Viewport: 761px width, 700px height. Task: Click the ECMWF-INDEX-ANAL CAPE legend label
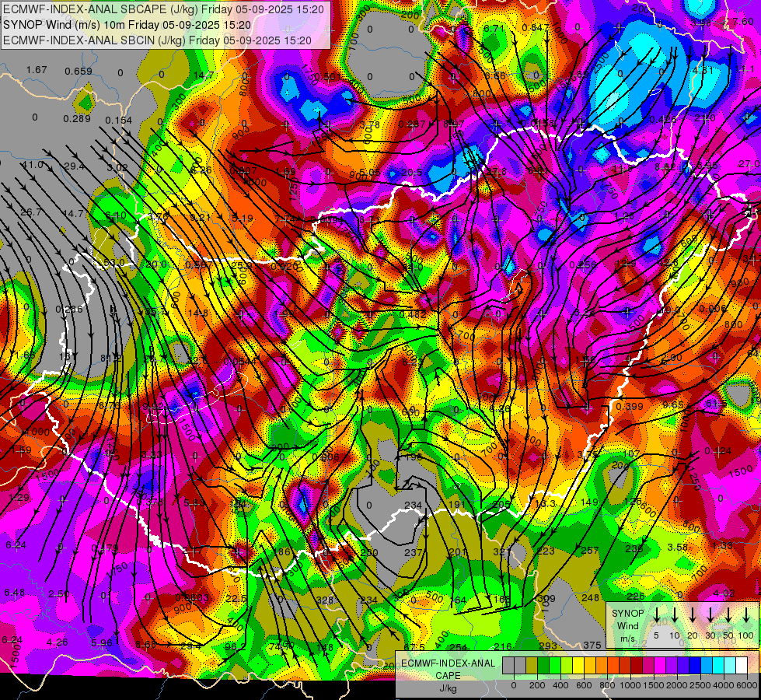coord(448,670)
